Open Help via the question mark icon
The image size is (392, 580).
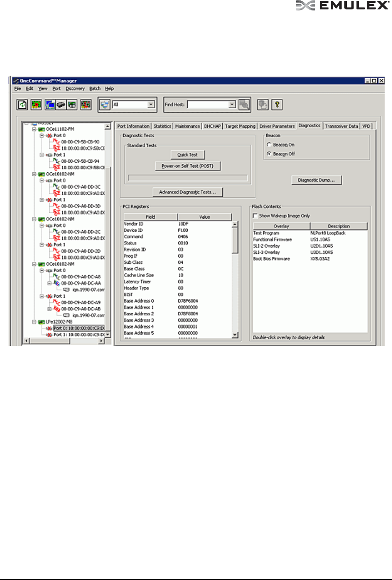point(277,105)
